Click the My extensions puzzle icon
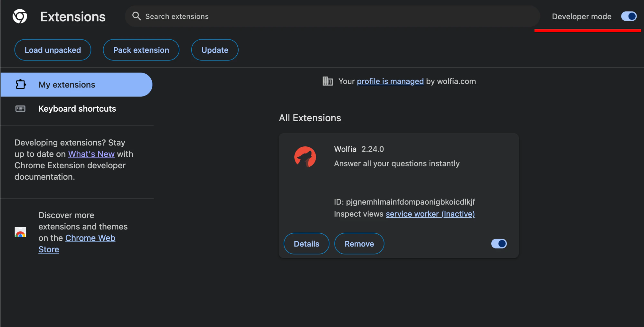The height and width of the screenshot is (327, 644). [21, 84]
